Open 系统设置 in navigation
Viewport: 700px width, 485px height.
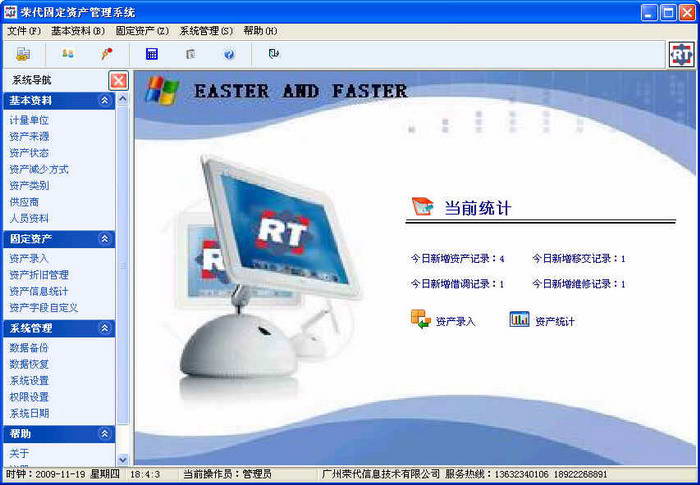(29, 380)
